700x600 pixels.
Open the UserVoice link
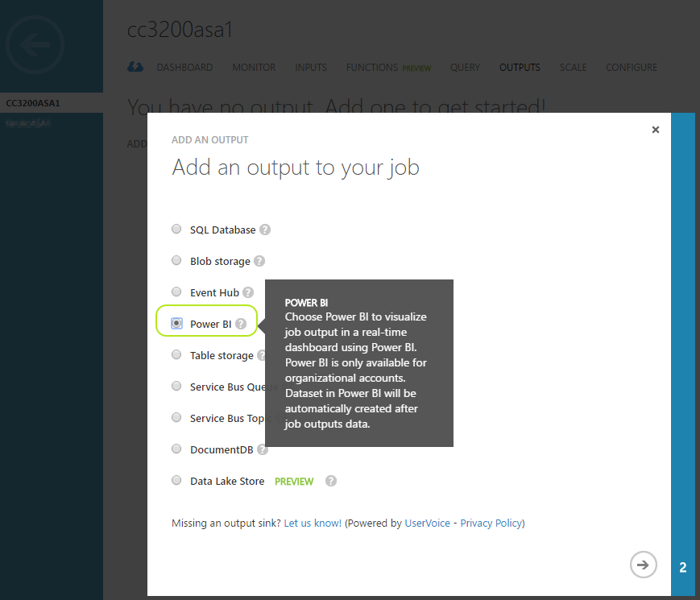point(427,523)
